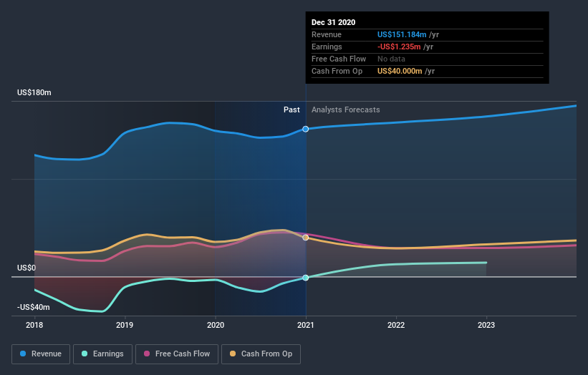Click the Earnings row label in tooltip

point(327,47)
